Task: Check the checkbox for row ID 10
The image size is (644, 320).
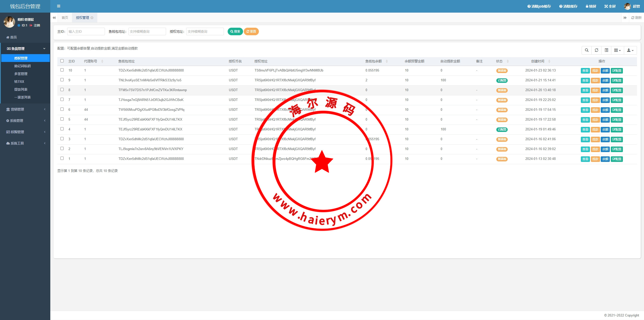Action: point(62,70)
